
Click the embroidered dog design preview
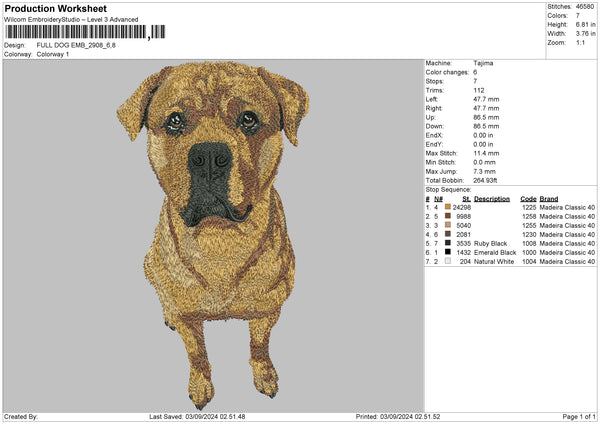click(213, 230)
